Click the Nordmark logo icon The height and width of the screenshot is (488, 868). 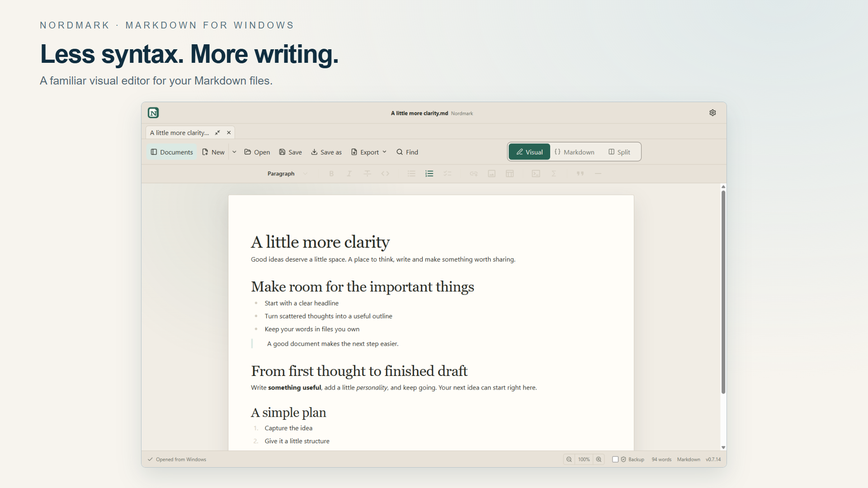pyautogui.click(x=153, y=113)
